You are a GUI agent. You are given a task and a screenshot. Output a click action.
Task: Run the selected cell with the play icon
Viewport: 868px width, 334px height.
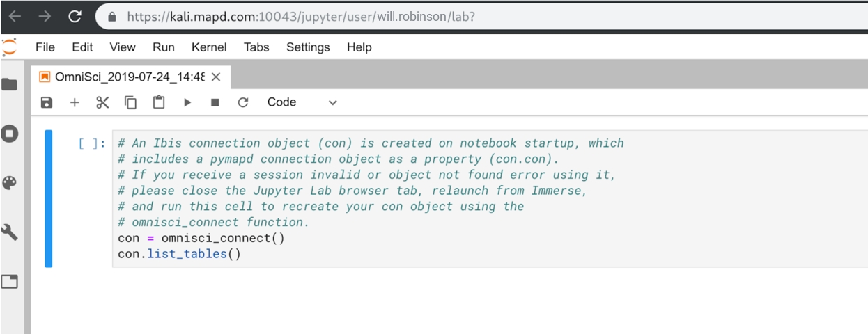click(187, 102)
